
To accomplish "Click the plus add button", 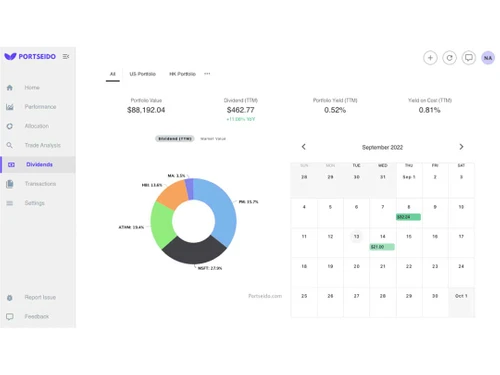I will tap(430, 58).
